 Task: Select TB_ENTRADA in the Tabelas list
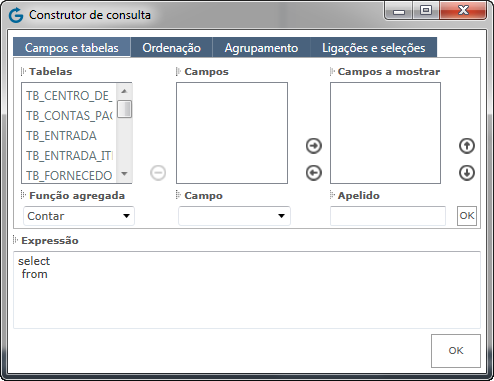[x=61, y=136]
